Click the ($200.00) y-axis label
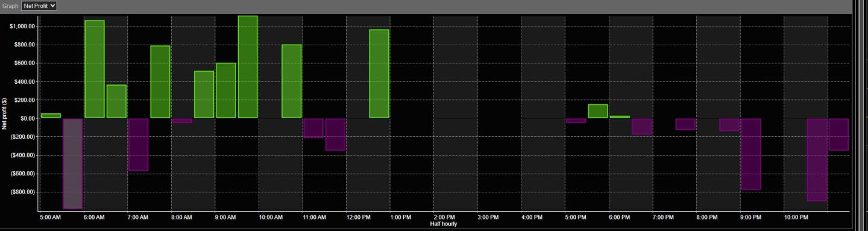 [24, 137]
